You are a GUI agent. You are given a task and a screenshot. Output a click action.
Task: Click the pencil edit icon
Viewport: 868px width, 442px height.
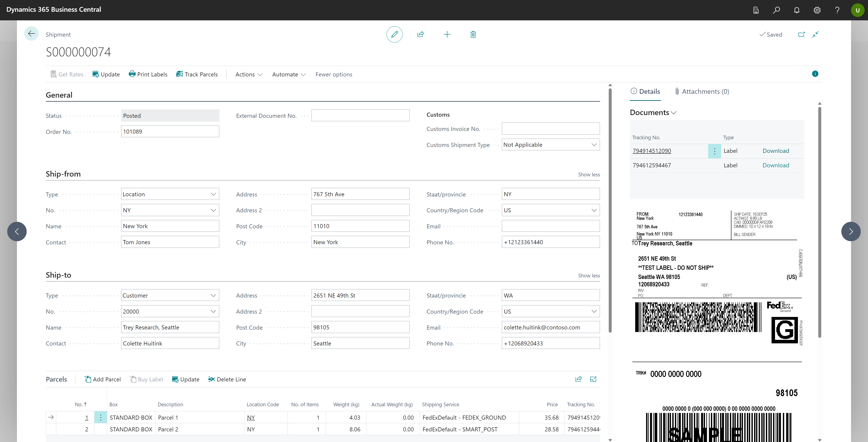[x=394, y=34]
